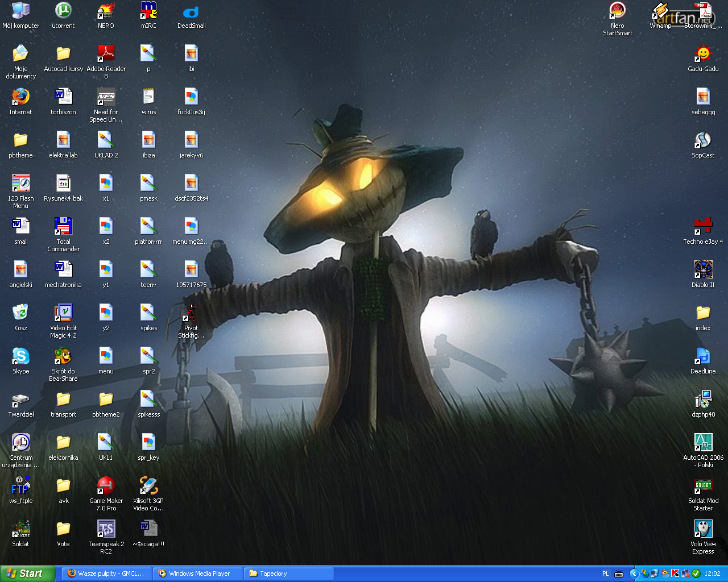728x582 pixels.
Task: Click the Diablo II shortcut
Action: point(703,270)
